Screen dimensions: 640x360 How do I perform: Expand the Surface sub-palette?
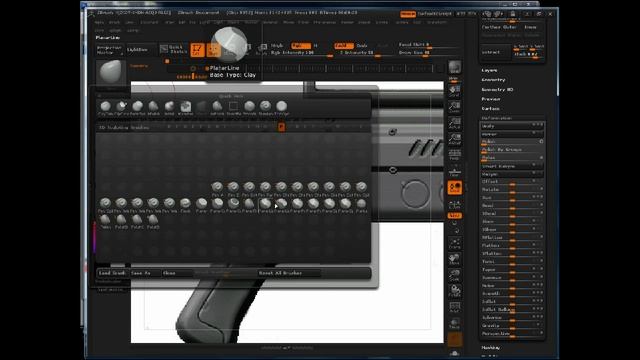pyautogui.click(x=491, y=109)
